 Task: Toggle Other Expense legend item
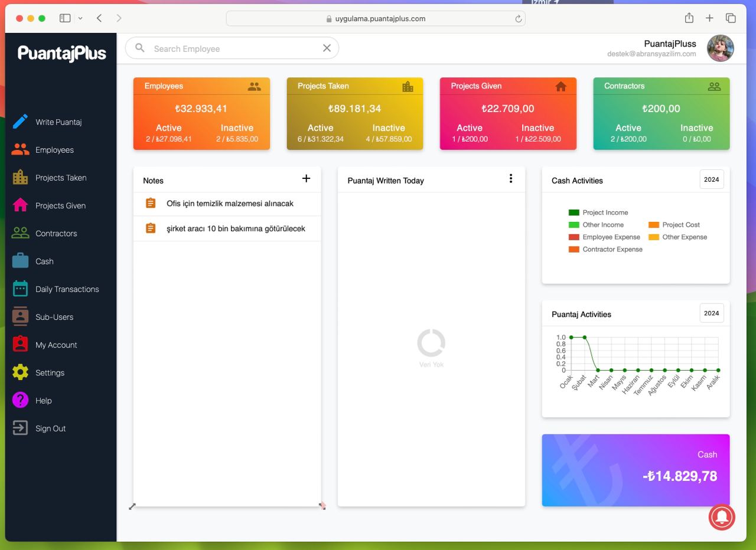tap(677, 237)
